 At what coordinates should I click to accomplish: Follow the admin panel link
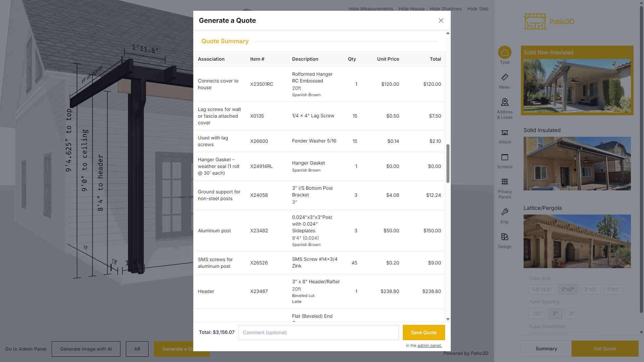[429, 346]
